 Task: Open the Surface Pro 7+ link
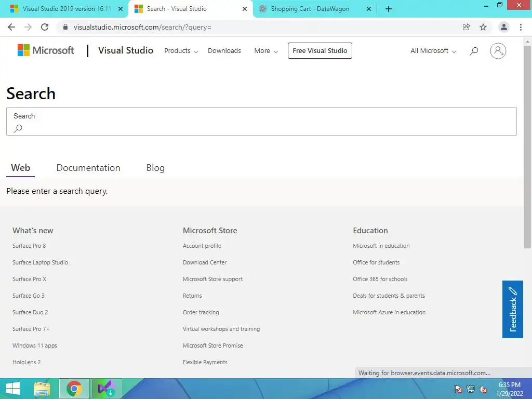[x=31, y=329]
